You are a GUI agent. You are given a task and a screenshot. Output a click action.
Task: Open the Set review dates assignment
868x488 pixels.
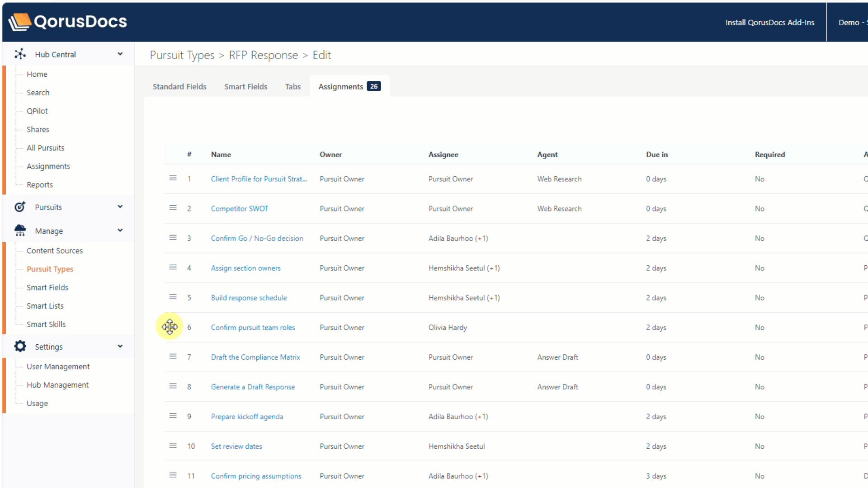click(x=236, y=446)
